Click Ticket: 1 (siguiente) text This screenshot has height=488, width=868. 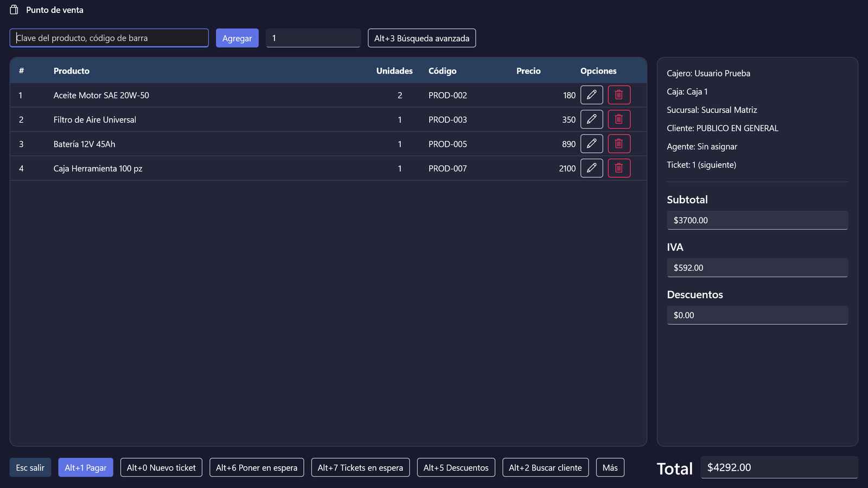coord(701,165)
